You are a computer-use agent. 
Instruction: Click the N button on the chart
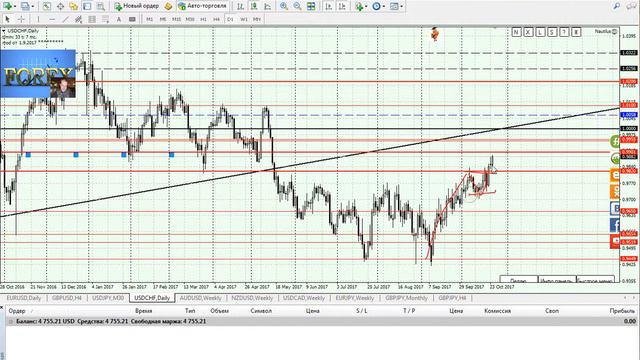tap(516, 32)
